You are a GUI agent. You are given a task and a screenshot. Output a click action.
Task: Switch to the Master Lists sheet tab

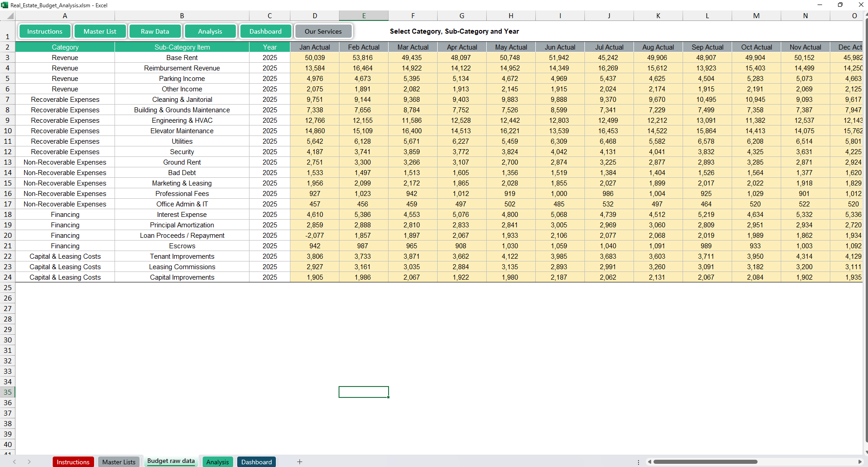tap(119, 462)
